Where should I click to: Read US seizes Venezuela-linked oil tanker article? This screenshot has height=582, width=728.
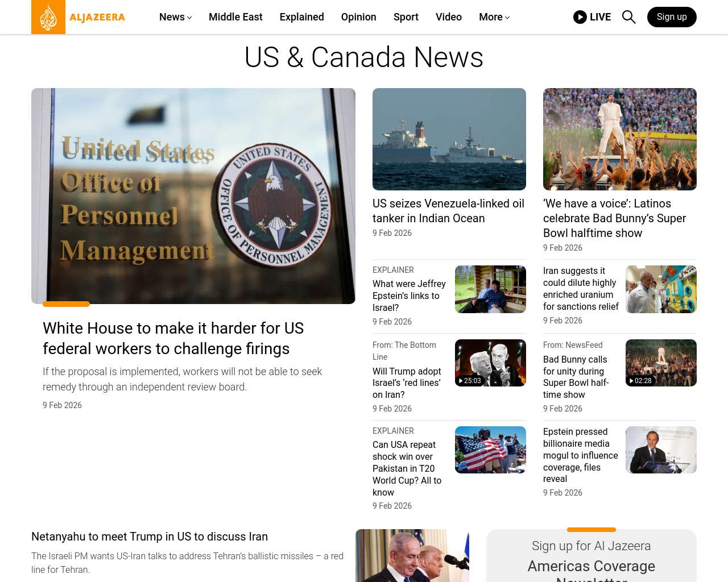tap(448, 211)
